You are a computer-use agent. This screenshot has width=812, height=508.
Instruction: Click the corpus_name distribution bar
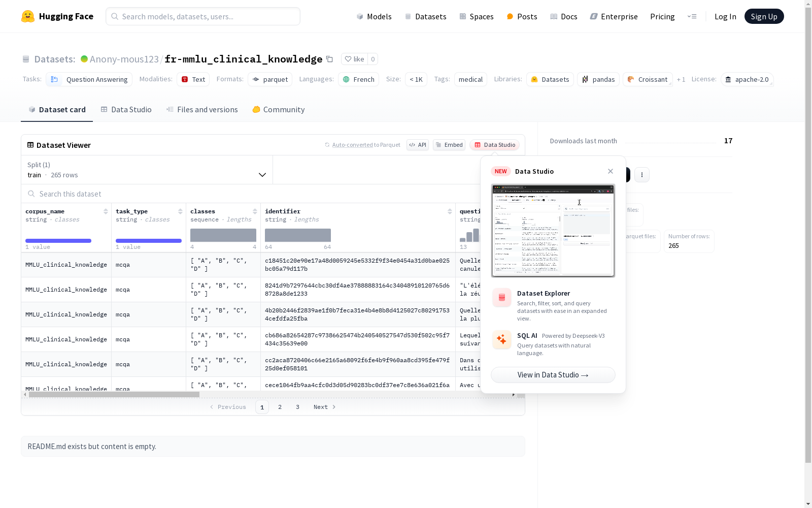point(58,241)
